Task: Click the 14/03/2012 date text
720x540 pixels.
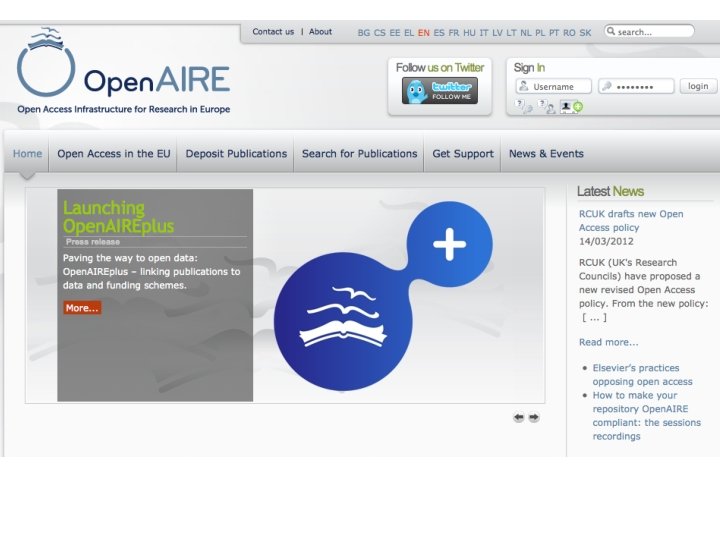Action: 606,242
